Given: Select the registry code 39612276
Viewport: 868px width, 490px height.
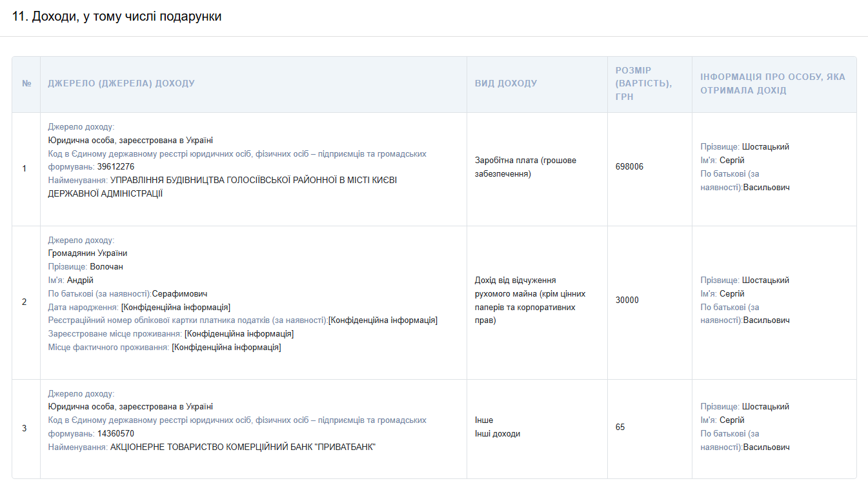Looking at the screenshot, I should (x=116, y=167).
